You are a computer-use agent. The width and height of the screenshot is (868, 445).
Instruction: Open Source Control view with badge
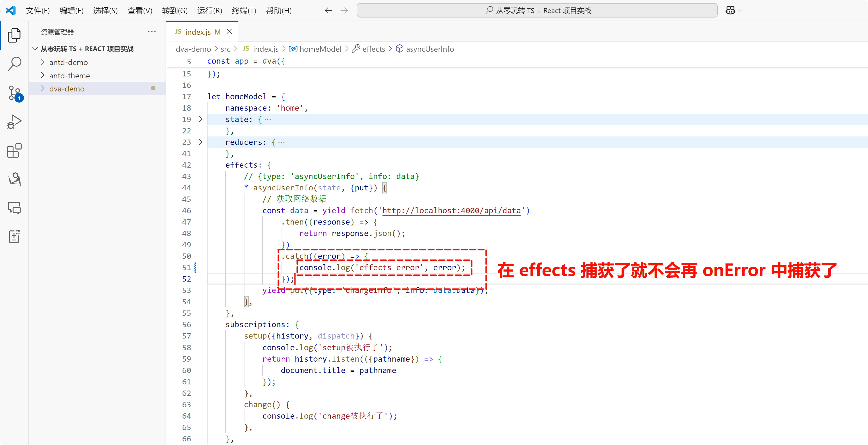(x=15, y=93)
